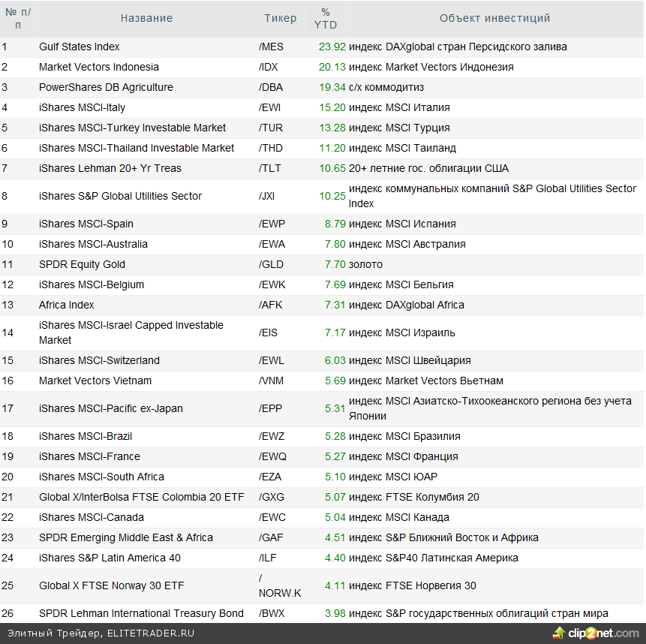
Task: Click the Название column header
Action: (146, 18)
